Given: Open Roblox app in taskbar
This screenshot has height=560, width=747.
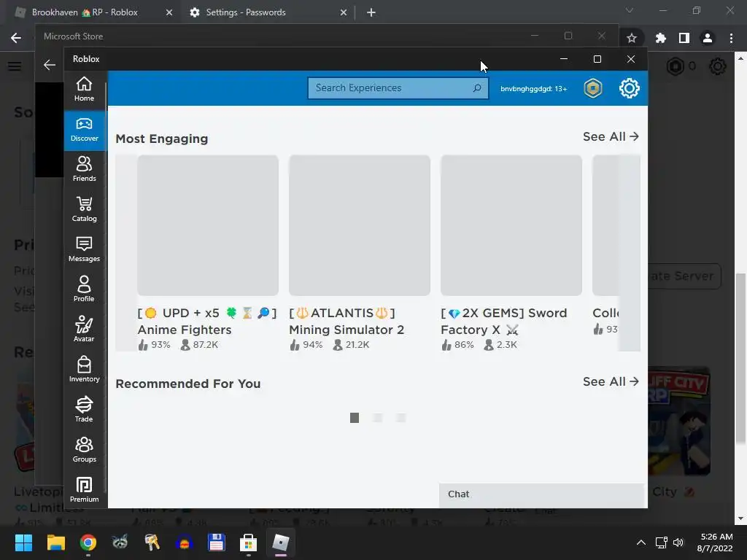Looking at the screenshot, I should pyautogui.click(x=281, y=542).
